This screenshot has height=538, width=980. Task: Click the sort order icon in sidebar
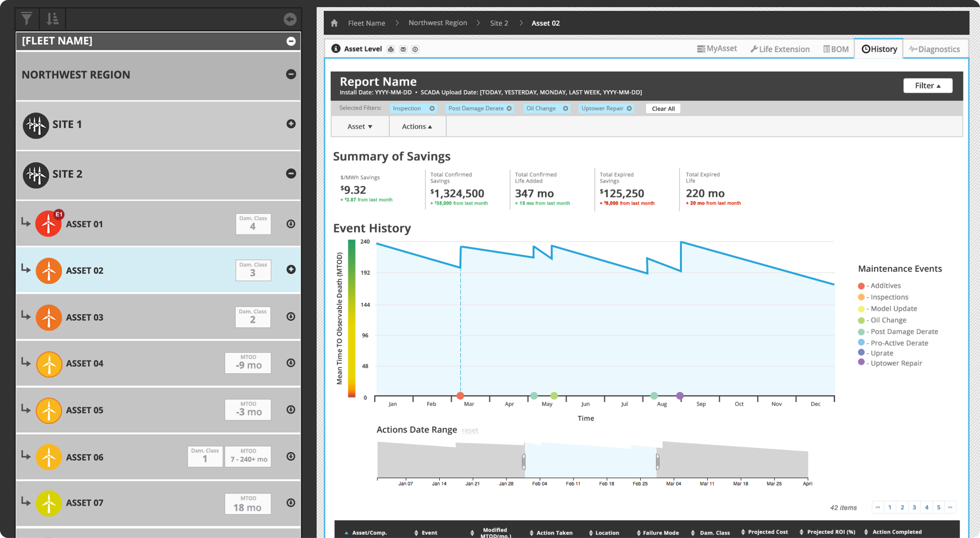52,19
